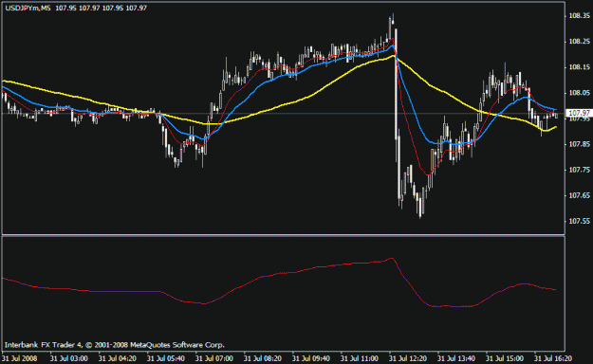Click the 31 Jul 11:00 time label
Image resolution: width=593 pixels, height=364 pixels.
(x=360, y=358)
